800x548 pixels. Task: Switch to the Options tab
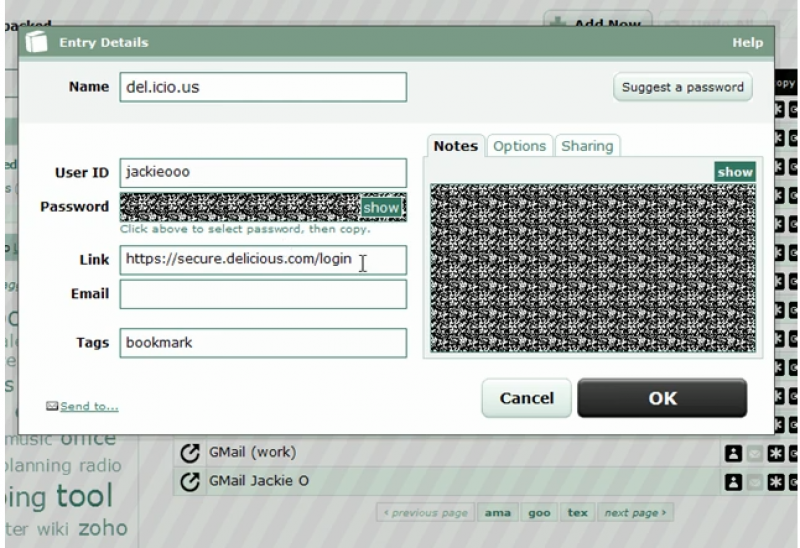pos(519,146)
